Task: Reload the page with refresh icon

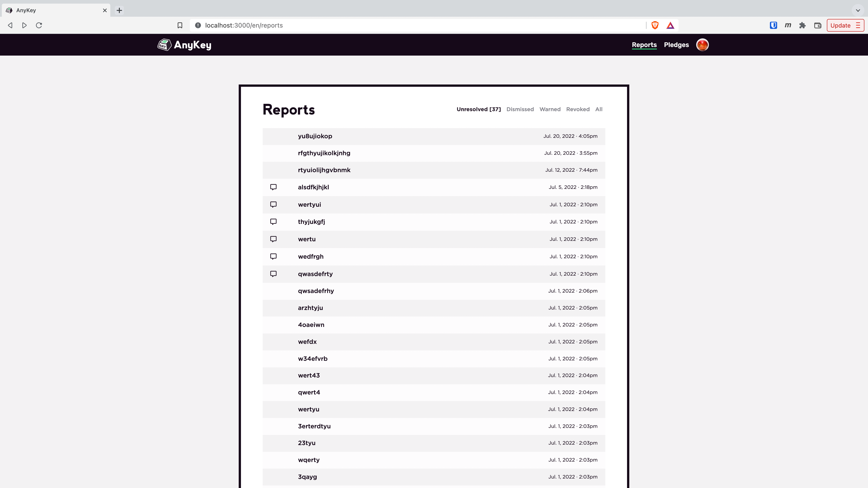Action: point(39,25)
